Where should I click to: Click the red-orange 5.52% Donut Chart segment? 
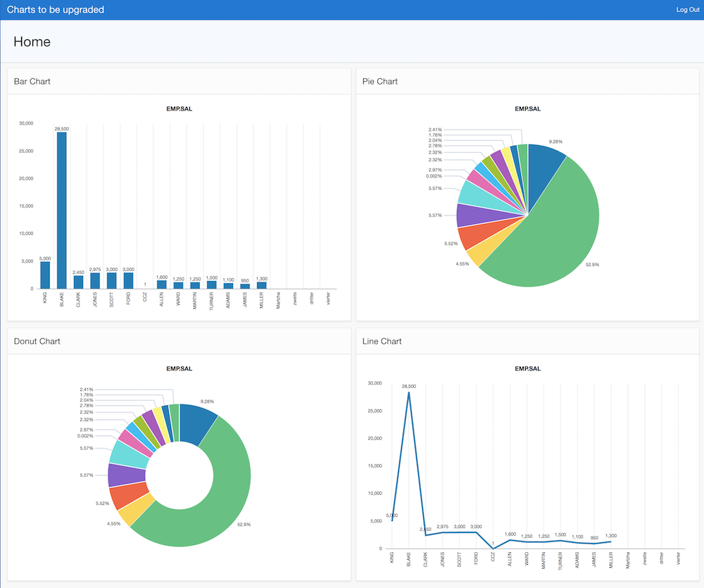click(x=120, y=496)
